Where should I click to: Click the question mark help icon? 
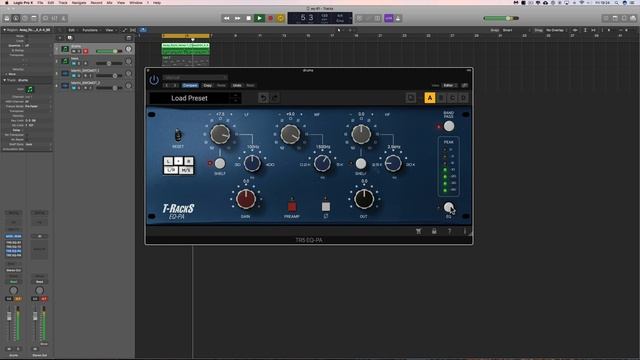[449, 231]
